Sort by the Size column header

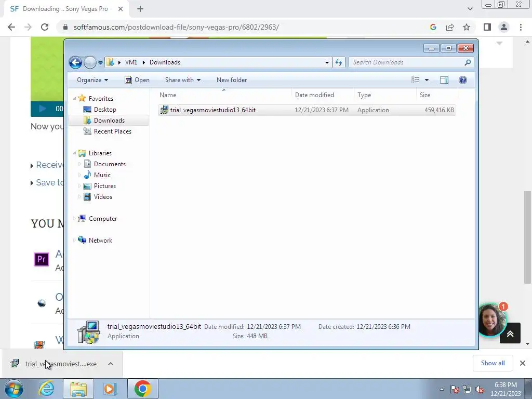coord(437,95)
